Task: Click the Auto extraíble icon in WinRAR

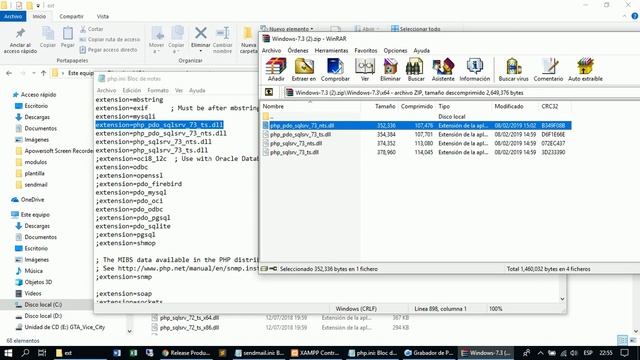Action: tap(585, 69)
